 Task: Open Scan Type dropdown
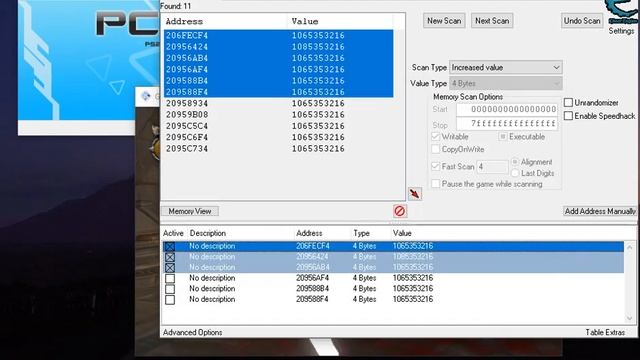pyautogui.click(x=506, y=67)
